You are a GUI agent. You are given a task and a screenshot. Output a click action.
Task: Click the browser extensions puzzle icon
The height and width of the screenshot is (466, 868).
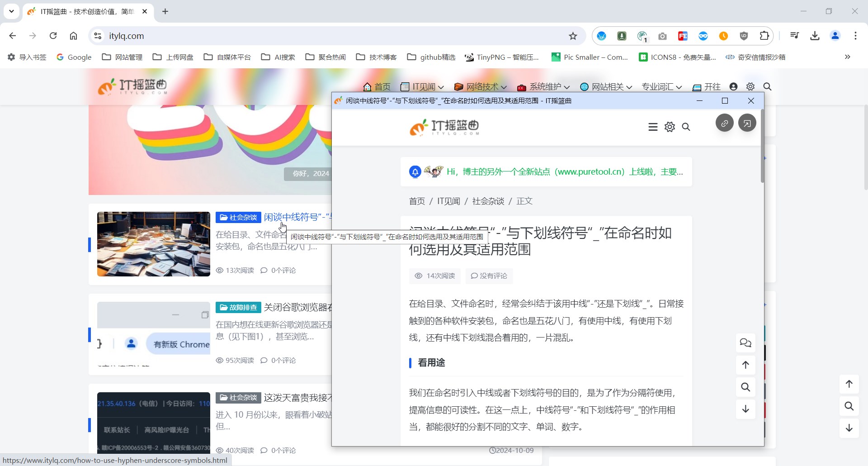(x=764, y=36)
